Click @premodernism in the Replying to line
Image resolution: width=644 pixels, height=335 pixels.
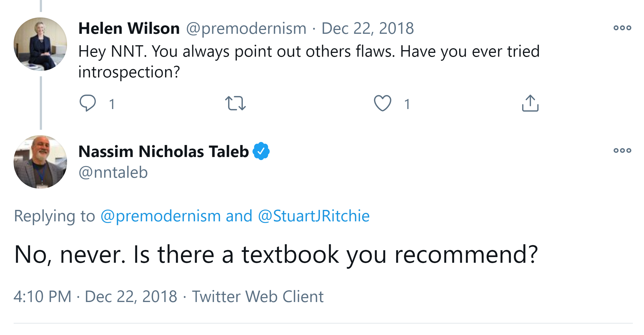[x=161, y=216]
